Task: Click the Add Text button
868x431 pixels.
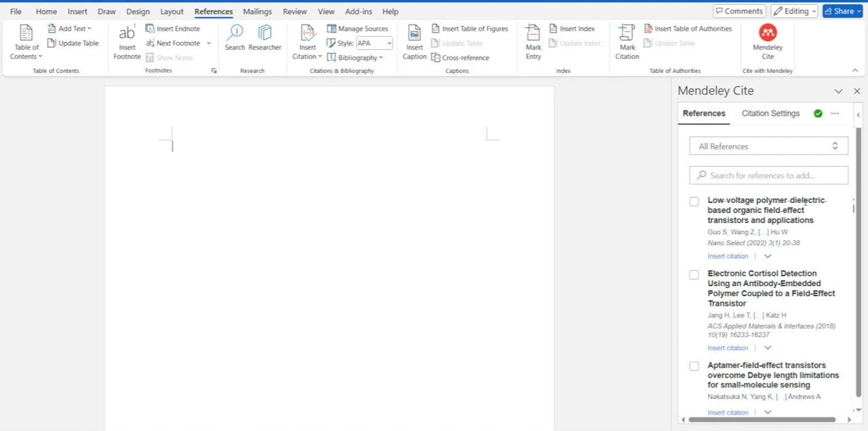Action: coord(69,29)
